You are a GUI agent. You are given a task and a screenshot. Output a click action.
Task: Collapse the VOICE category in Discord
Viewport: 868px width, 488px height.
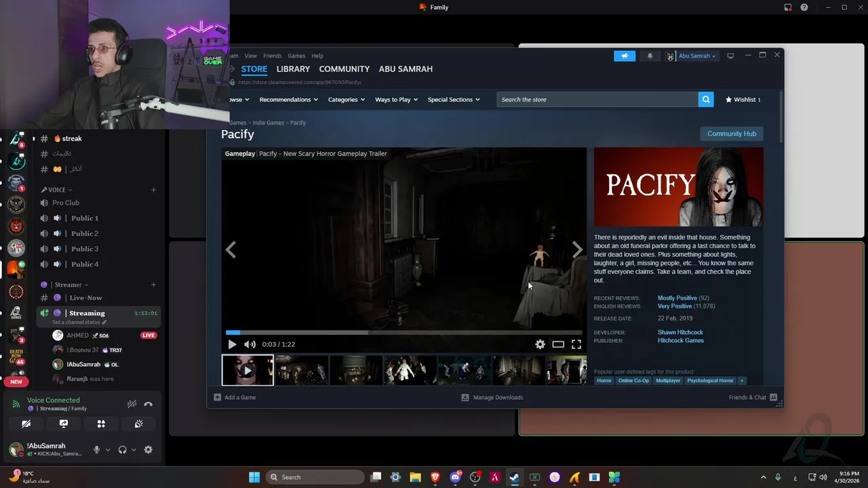click(57, 190)
